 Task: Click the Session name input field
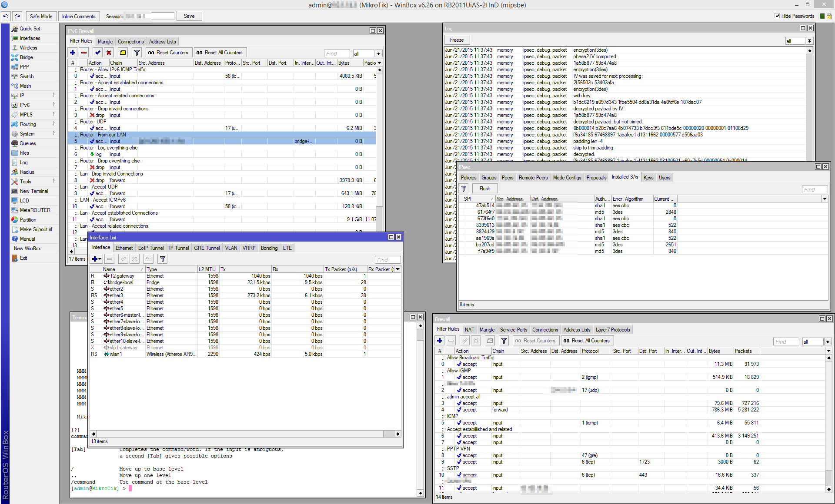pyautogui.click(x=148, y=16)
